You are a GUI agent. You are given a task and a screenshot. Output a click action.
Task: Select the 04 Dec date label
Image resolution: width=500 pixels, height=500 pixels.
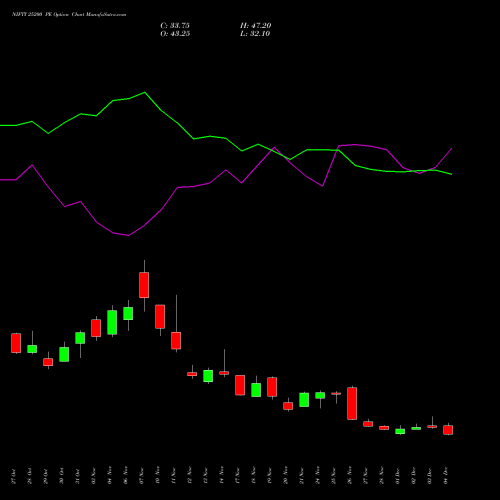(446, 476)
